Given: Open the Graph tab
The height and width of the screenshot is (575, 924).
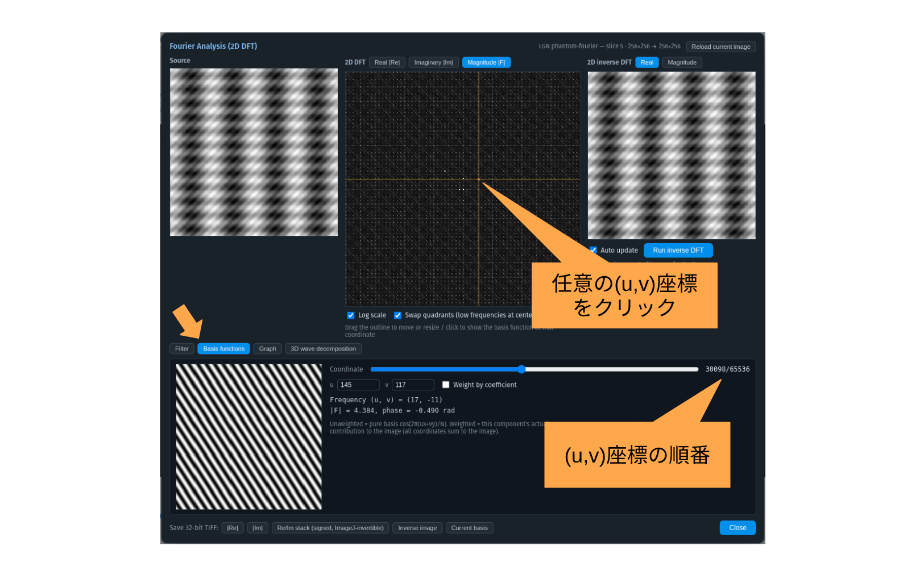Looking at the screenshot, I should pyautogui.click(x=267, y=349).
